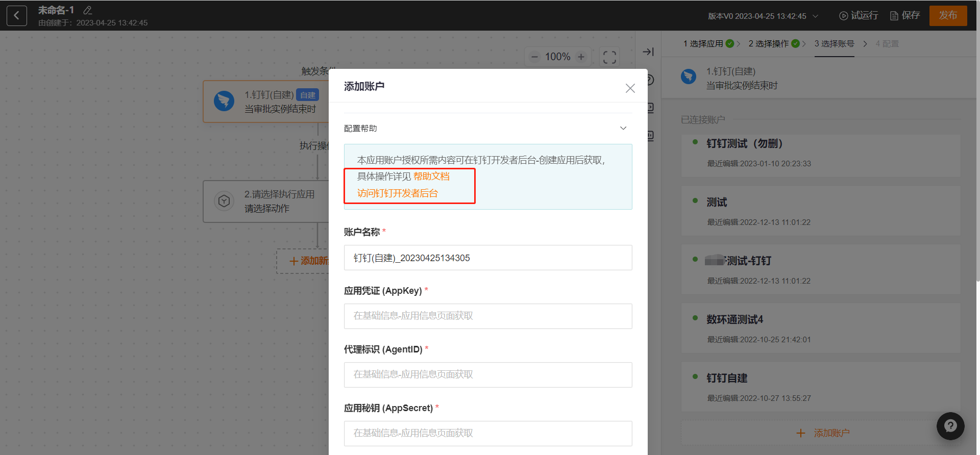Viewport: 980px width, 455px height.
Task: Collapse the 配置帮助 section chevron
Action: [623, 128]
